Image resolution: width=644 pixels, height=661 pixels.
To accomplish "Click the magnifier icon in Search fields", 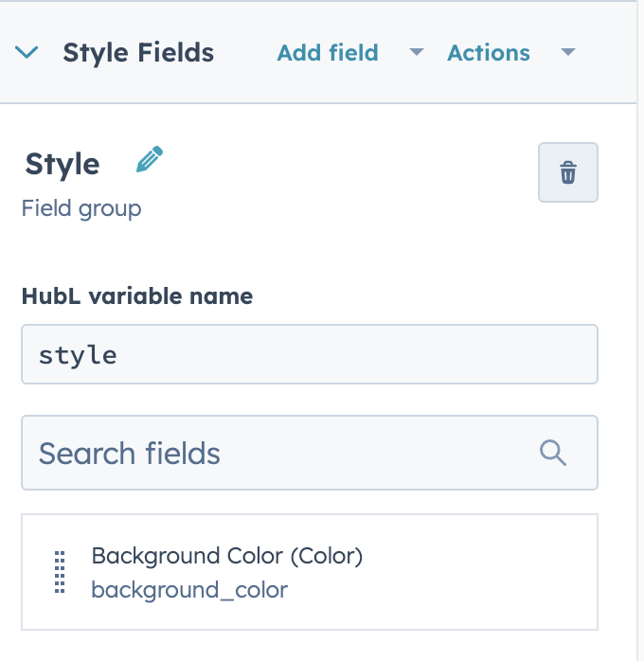I will (552, 453).
